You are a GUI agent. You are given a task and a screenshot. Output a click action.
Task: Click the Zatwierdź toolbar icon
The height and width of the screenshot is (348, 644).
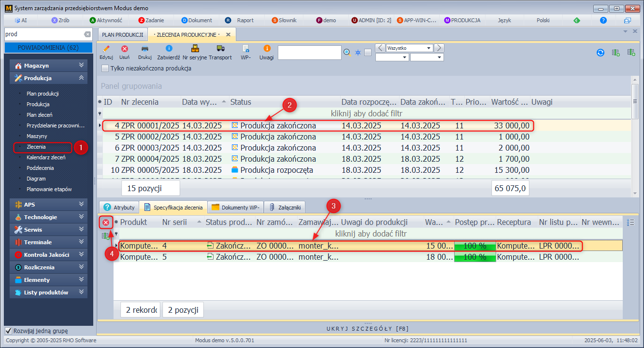pos(169,49)
